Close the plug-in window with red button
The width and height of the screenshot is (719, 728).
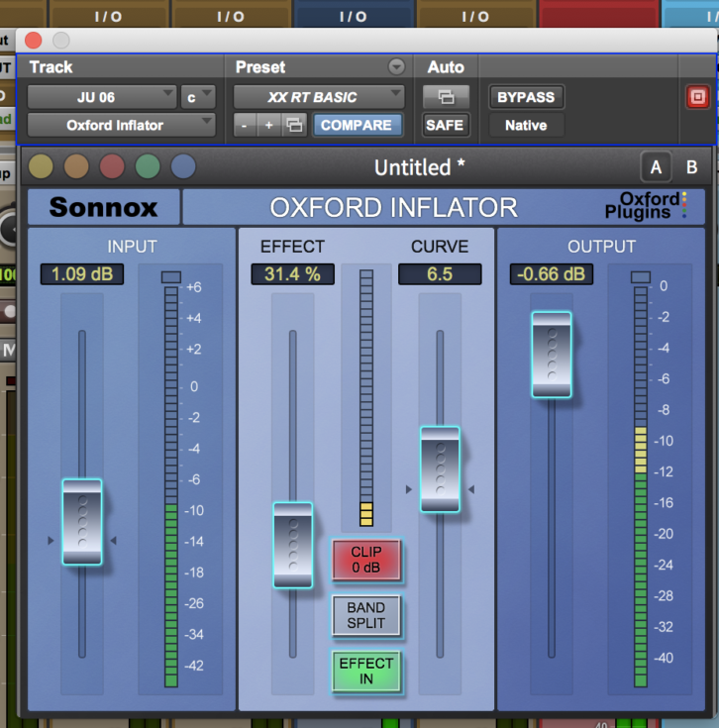tap(34, 41)
